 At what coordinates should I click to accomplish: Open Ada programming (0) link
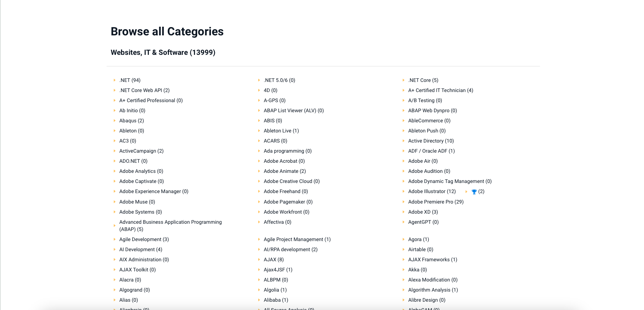coord(288,151)
